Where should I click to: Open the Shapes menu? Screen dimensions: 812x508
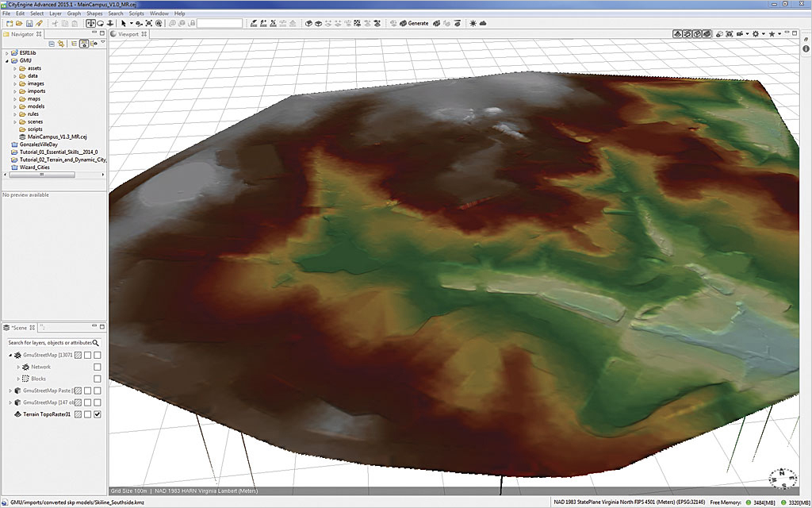94,13
